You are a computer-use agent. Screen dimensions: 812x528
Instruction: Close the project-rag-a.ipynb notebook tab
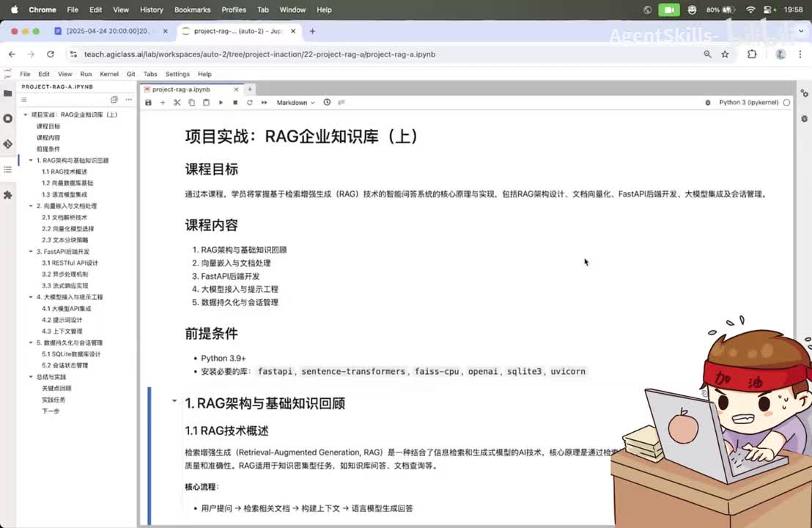(x=236, y=89)
